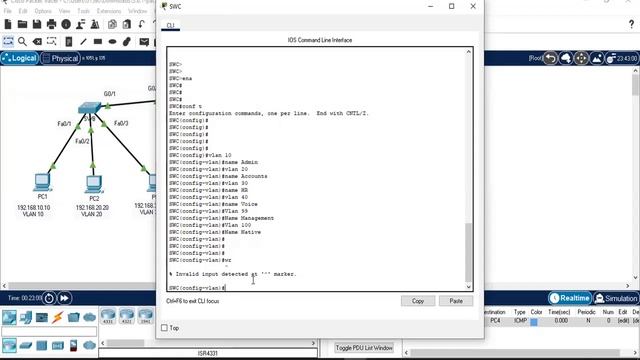Launch the Activity Wizard icon
Image resolution: width=640 pixels, height=360 pixels.
[80, 24]
